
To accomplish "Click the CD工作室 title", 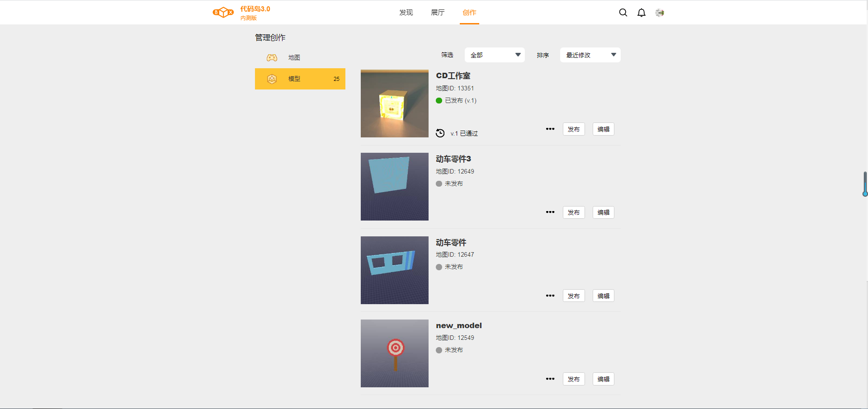I will 453,75.
